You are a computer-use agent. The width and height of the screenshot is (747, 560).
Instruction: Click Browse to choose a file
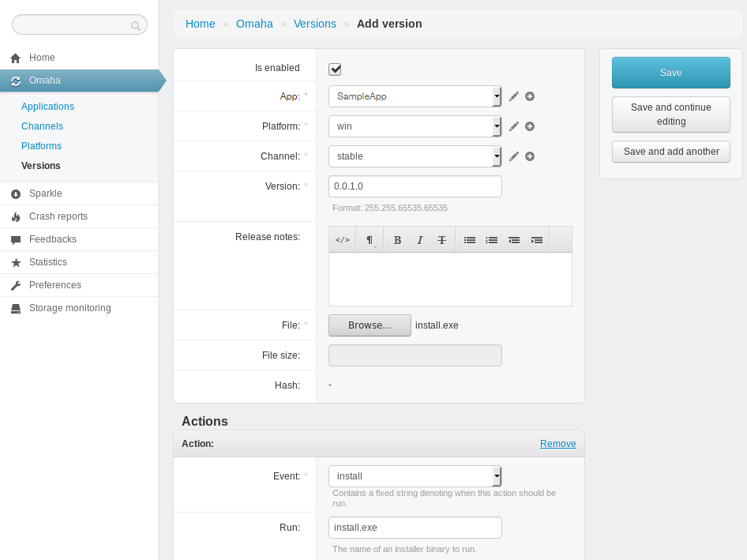click(370, 325)
